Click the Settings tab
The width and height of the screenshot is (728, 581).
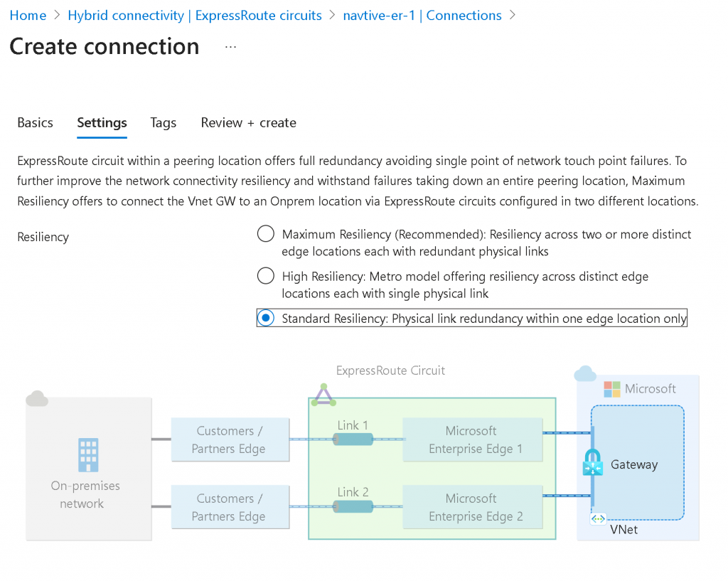(x=102, y=122)
